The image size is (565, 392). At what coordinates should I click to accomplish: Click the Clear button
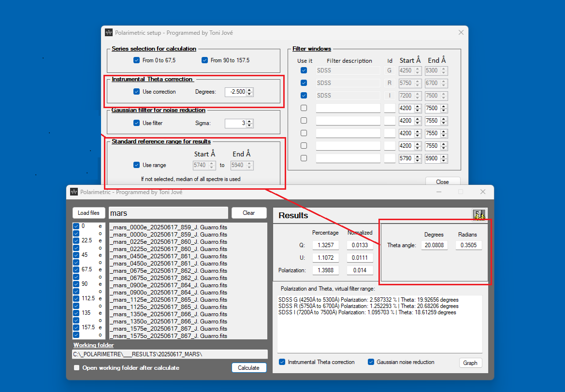click(x=248, y=213)
